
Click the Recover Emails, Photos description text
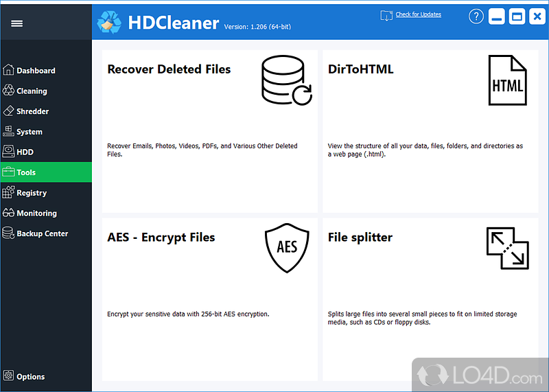click(x=202, y=150)
